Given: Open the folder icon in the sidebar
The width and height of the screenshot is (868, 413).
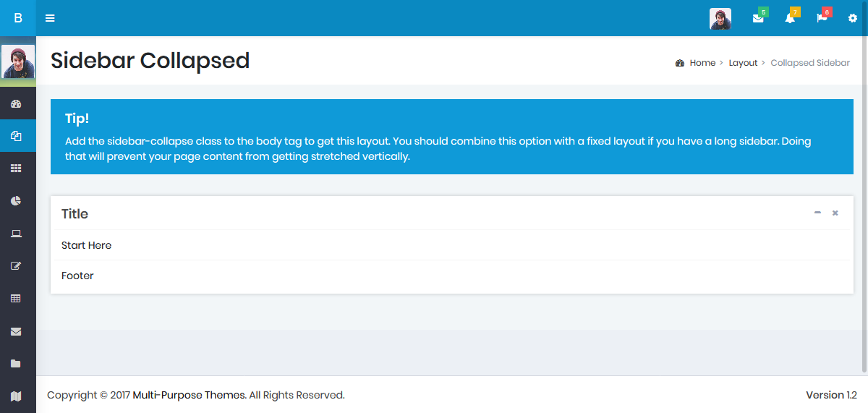Looking at the screenshot, I should pyautogui.click(x=16, y=364).
